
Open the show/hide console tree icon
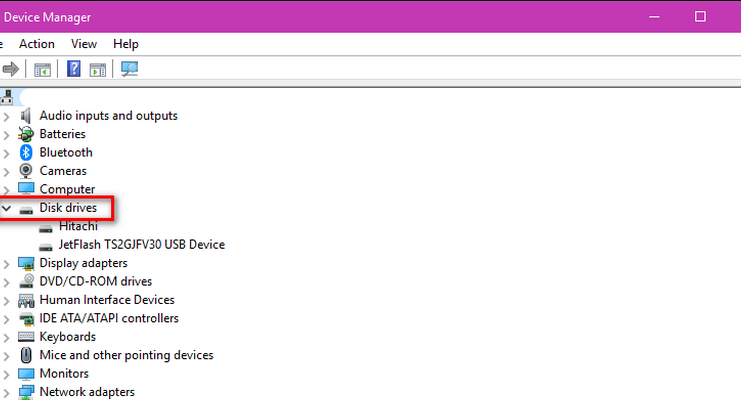point(43,70)
